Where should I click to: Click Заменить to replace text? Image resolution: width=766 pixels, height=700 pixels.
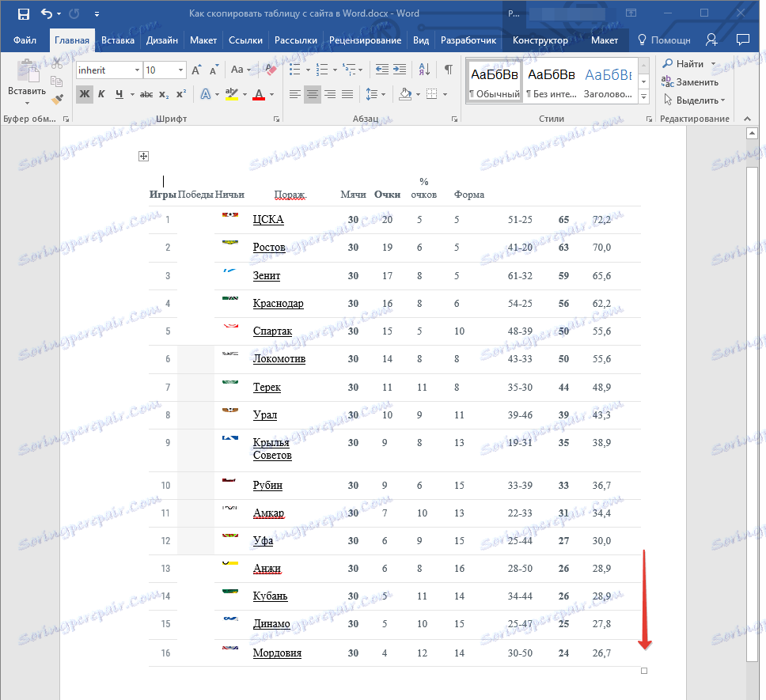tap(690, 82)
